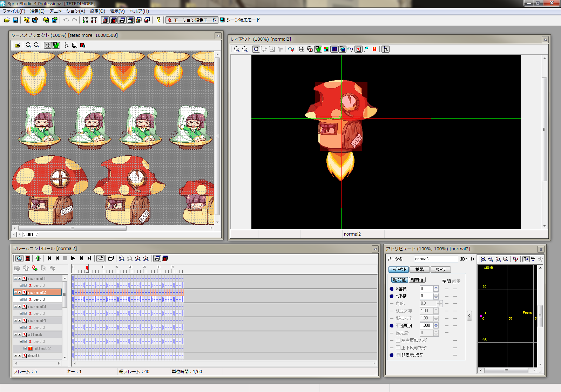Zoom in horizontally on attribute curve graph
The width and height of the screenshot is (561, 392).
click(484, 259)
